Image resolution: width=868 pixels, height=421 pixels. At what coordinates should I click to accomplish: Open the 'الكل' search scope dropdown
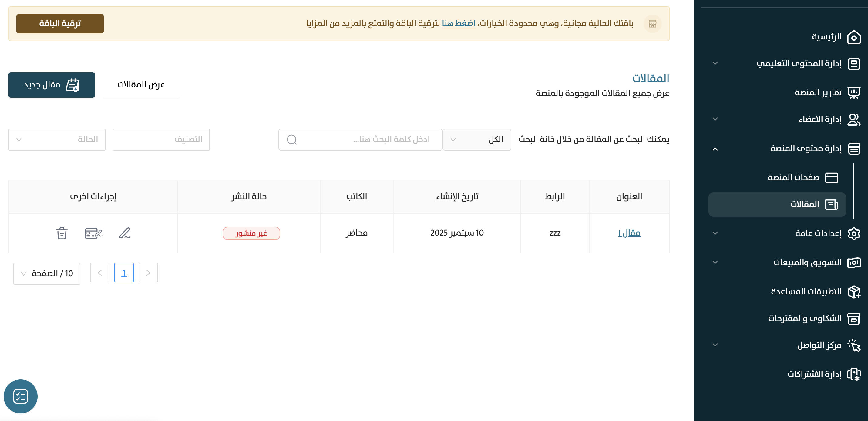point(476,140)
